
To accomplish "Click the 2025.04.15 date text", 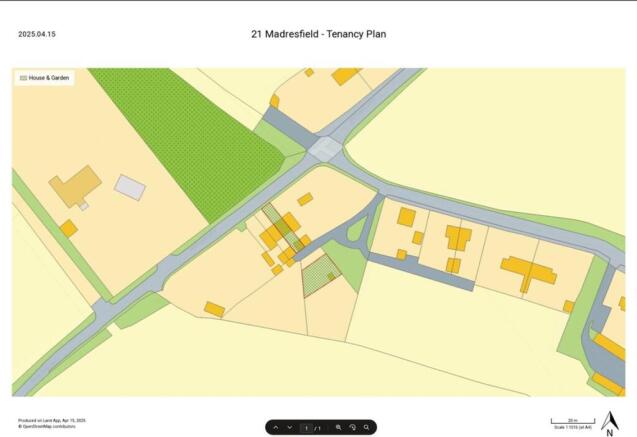I will [x=37, y=34].
